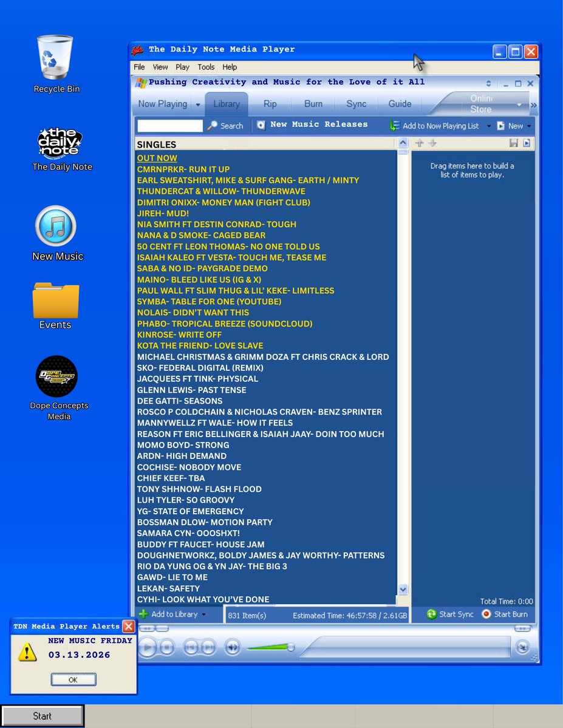Open the View menu
563x728 pixels.
(x=160, y=67)
